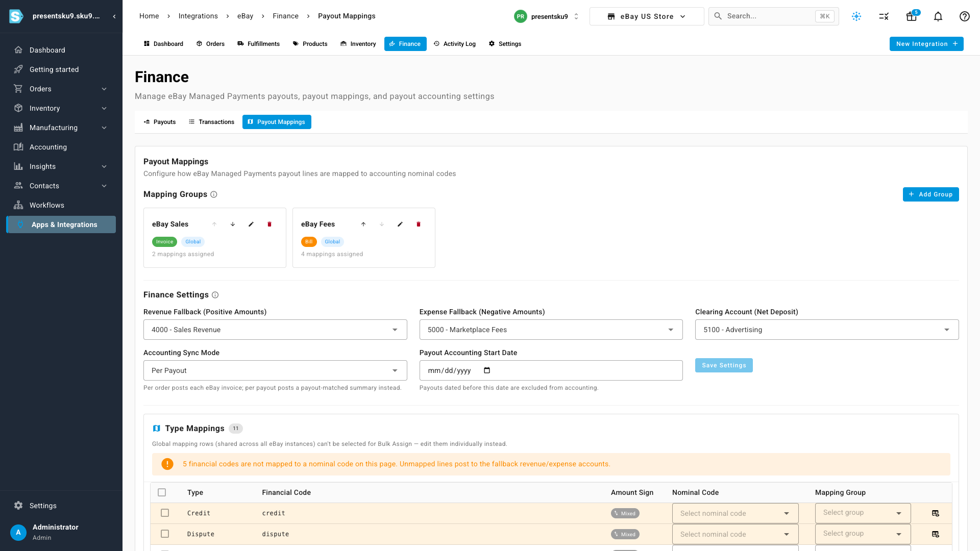Click the New Integration button
The image size is (980, 551).
[x=926, y=44]
